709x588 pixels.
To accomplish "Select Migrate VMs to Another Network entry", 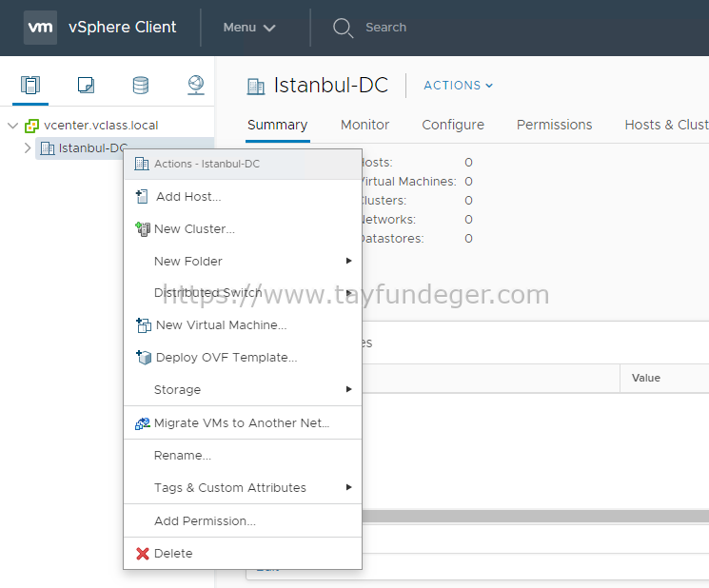I will click(243, 423).
